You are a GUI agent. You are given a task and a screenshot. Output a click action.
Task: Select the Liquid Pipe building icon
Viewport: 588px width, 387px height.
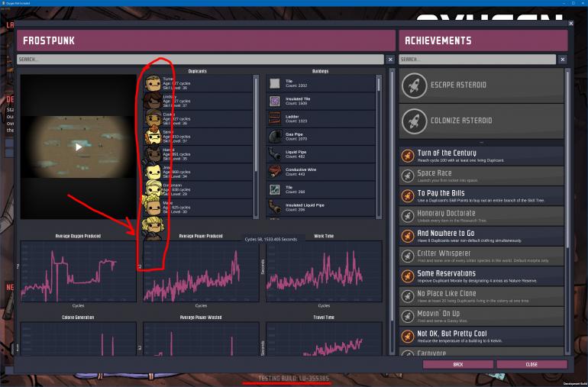click(x=275, y=153)
